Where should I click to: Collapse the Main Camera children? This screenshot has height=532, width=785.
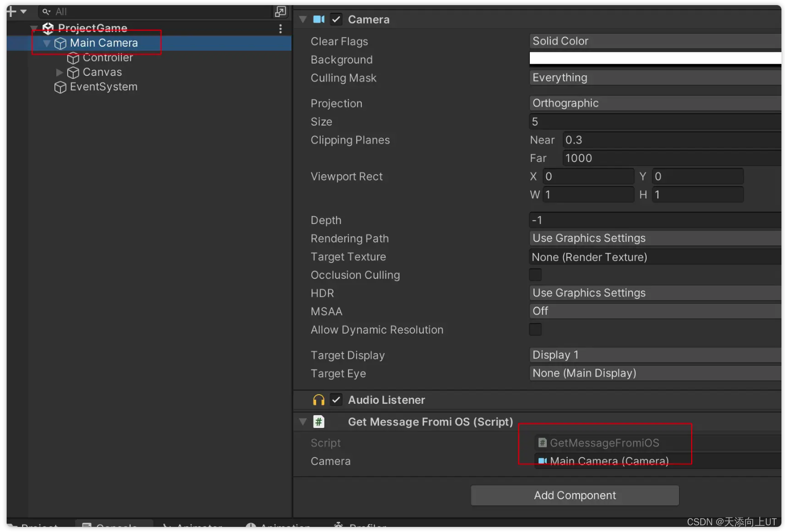pos(47,43)
